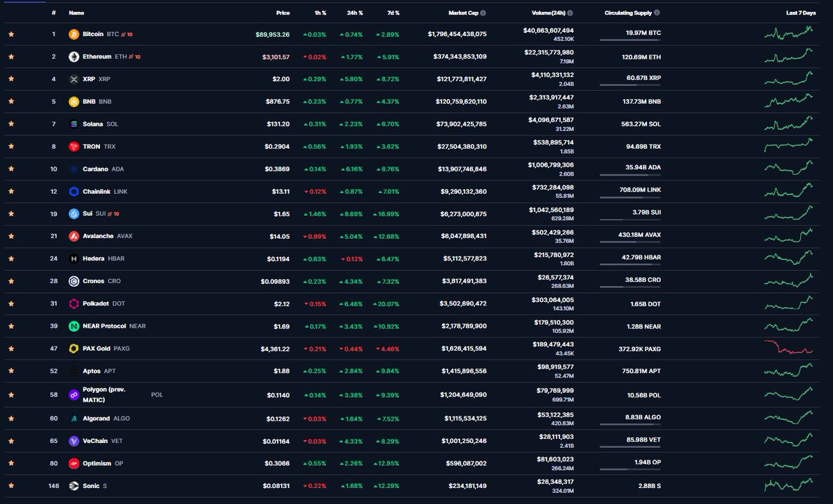833x504 pixels.
Task: Click the Ethereum coin logo
Action: (74, 57)
